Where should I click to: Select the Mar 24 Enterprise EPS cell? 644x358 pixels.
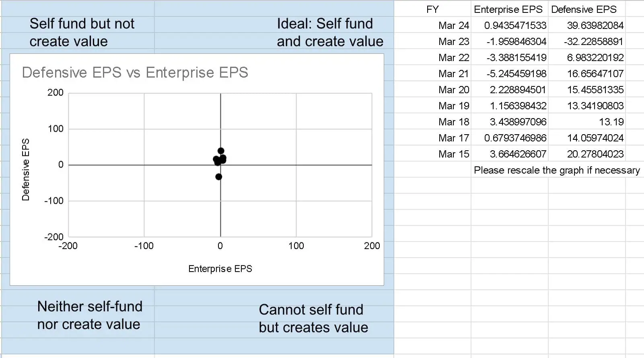point(509,25)
